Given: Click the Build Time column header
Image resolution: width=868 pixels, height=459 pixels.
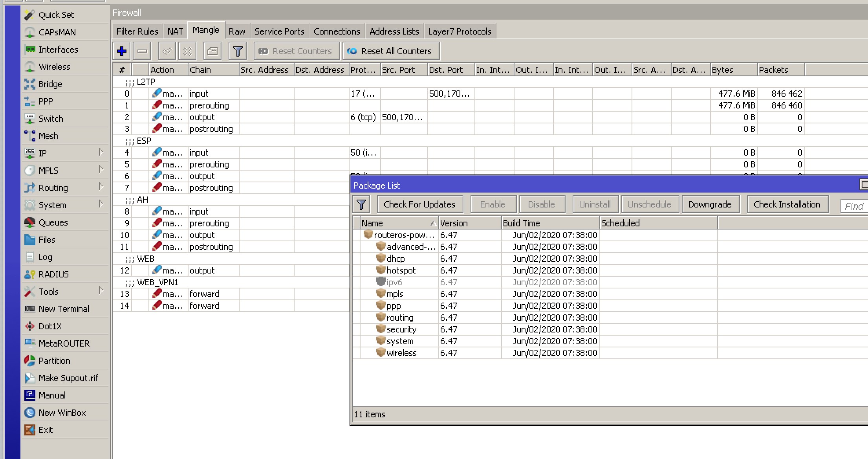Looking at the screenshot, I should click(551, 223).
